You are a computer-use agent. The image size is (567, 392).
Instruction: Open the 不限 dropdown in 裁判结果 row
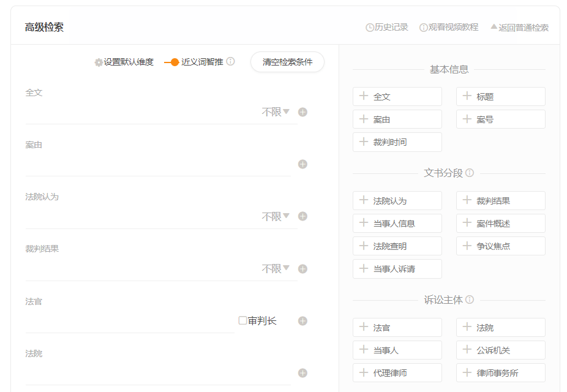coord(276,269)
